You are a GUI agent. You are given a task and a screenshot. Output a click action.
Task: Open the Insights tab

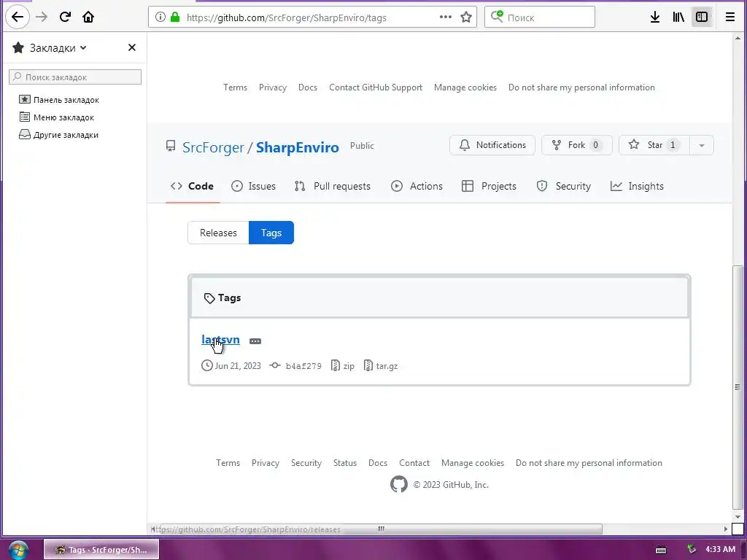pyautogui.click(x=637, y=186)
